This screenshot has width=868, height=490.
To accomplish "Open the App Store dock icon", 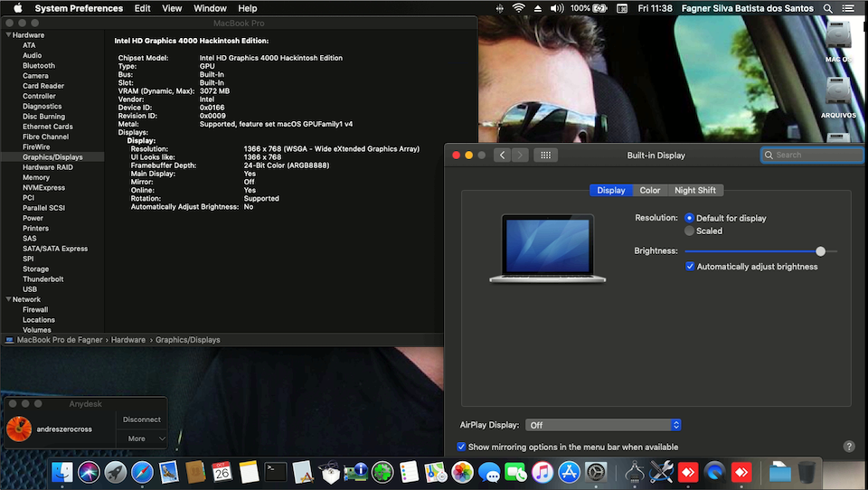I will point(569,471).
